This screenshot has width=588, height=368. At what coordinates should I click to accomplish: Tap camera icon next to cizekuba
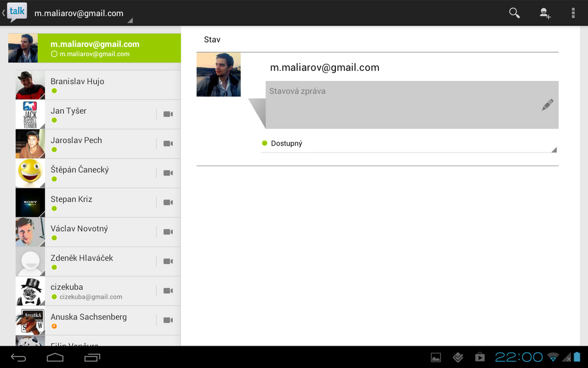(168, 291)
